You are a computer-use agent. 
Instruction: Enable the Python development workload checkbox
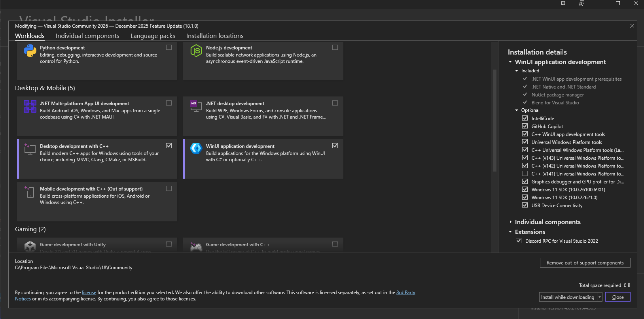169,47
